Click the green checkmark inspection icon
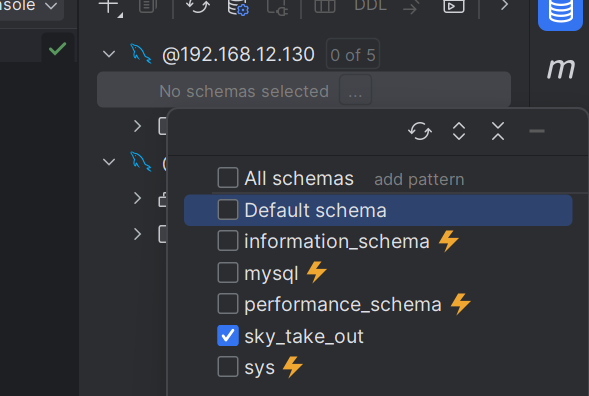 point(57,49)
